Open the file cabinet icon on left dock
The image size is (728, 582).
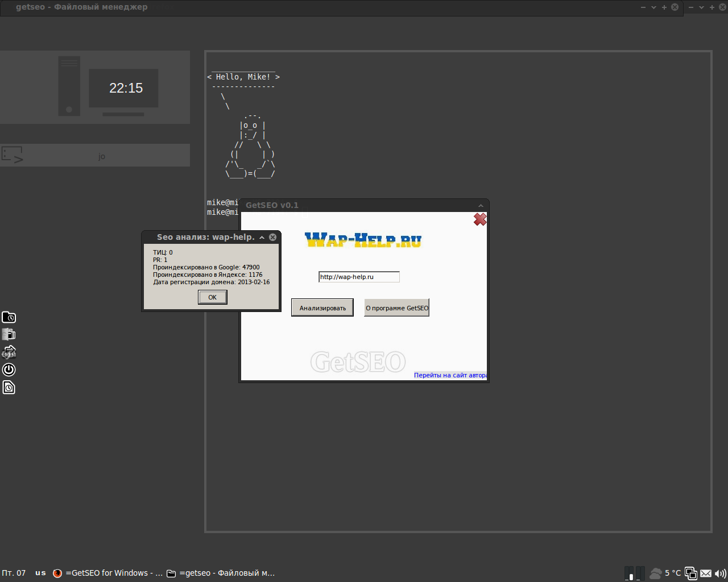(x=9, y=335)
